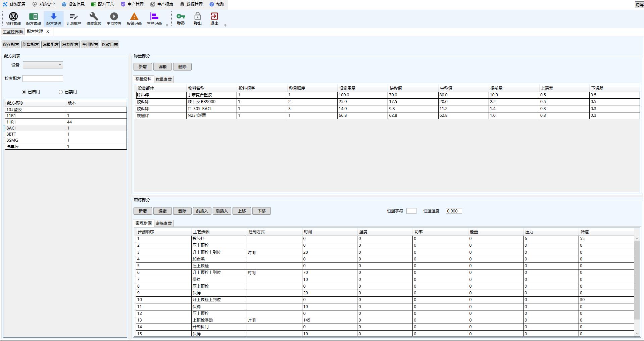
Task: Focus the 恒温温度 field showing 0.000
Action: click(454, 211)
